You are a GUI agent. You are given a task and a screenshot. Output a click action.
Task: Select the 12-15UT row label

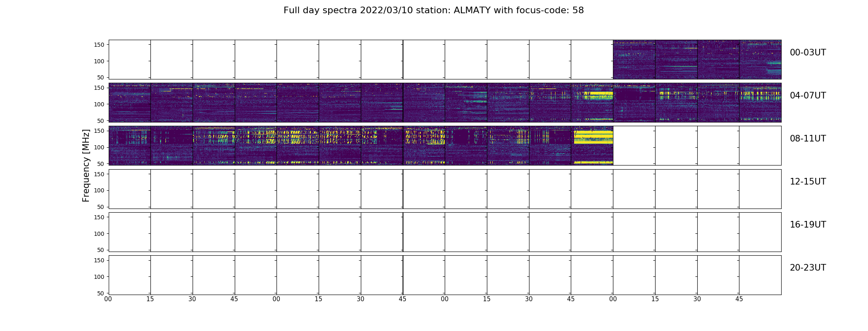[x=808, y=182]
